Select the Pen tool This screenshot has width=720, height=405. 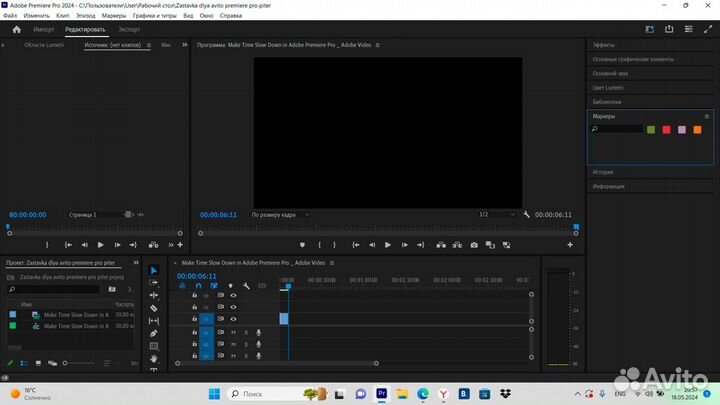tap(154, 333)
